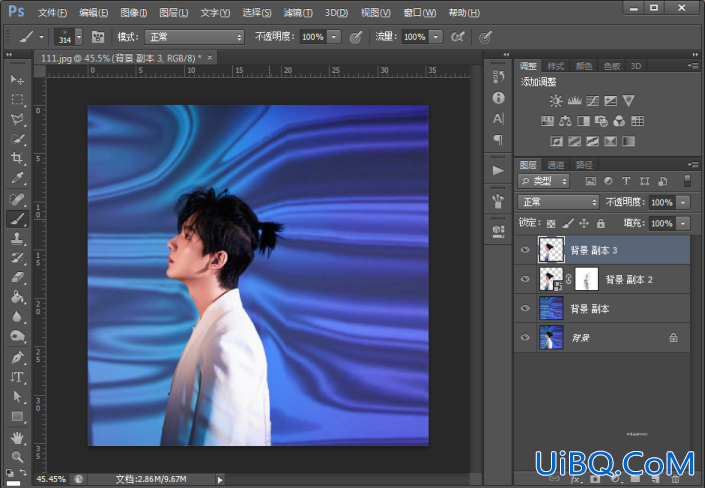The width and height of the screenshot is (705, 488).
Task: Select the Crop tool
Action: click(17, 158)
